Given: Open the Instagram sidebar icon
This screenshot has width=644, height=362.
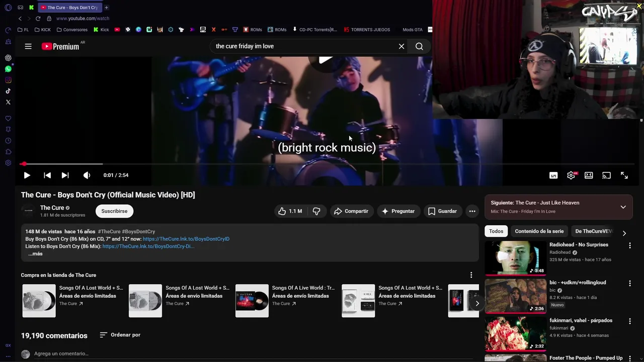Looking at the screenshot, I should coord(8,80).
